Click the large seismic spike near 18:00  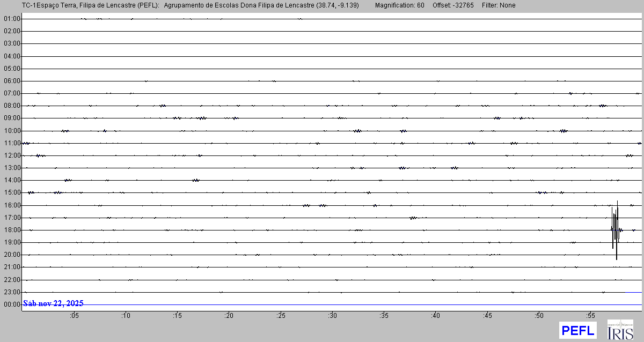coord(615,229)
